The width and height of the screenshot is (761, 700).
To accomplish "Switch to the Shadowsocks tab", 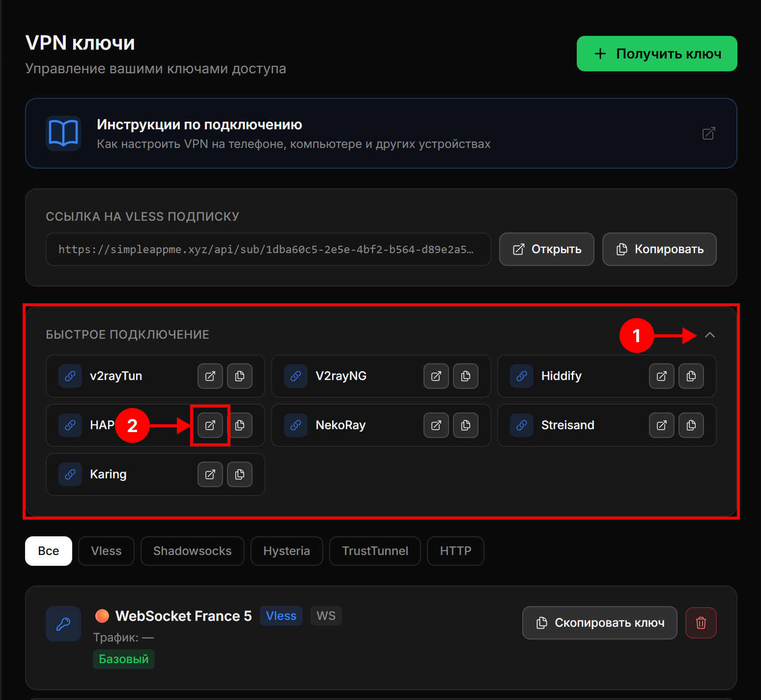I will pyautogui.click(x=192, y=551).
